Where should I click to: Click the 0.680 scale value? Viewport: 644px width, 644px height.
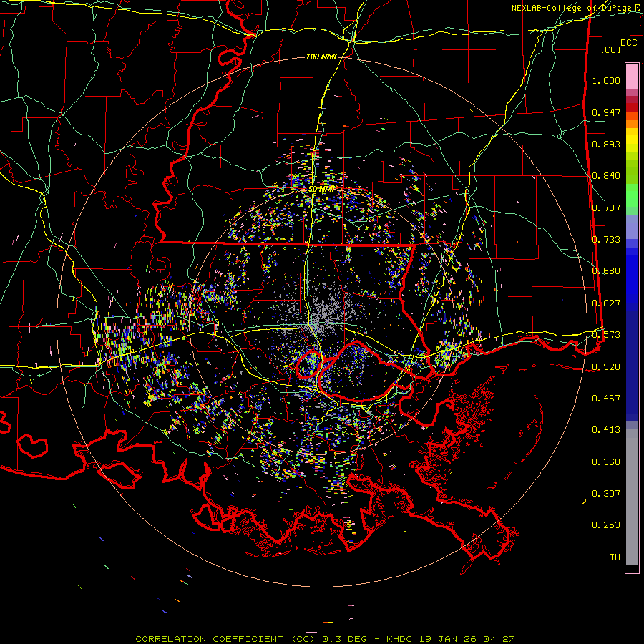pyautogui.click(x=606, y=271)
